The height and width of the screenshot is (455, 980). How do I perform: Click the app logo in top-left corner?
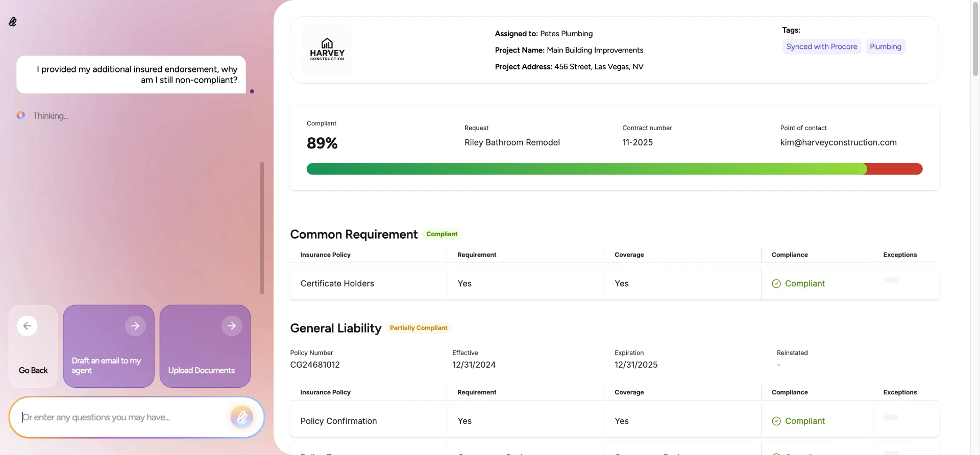(13, 21)
